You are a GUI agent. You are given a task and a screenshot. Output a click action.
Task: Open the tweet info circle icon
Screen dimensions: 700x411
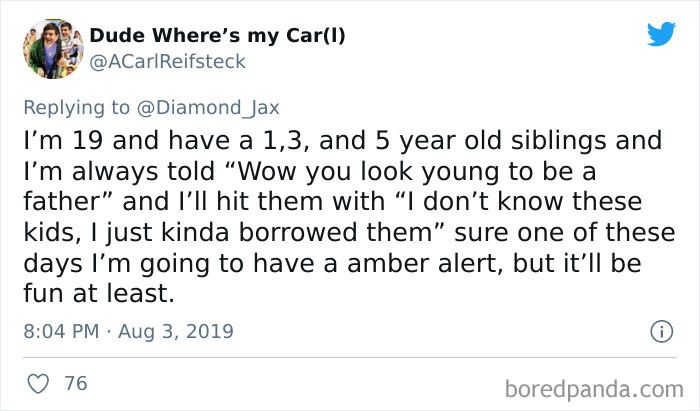click(662, 332)
